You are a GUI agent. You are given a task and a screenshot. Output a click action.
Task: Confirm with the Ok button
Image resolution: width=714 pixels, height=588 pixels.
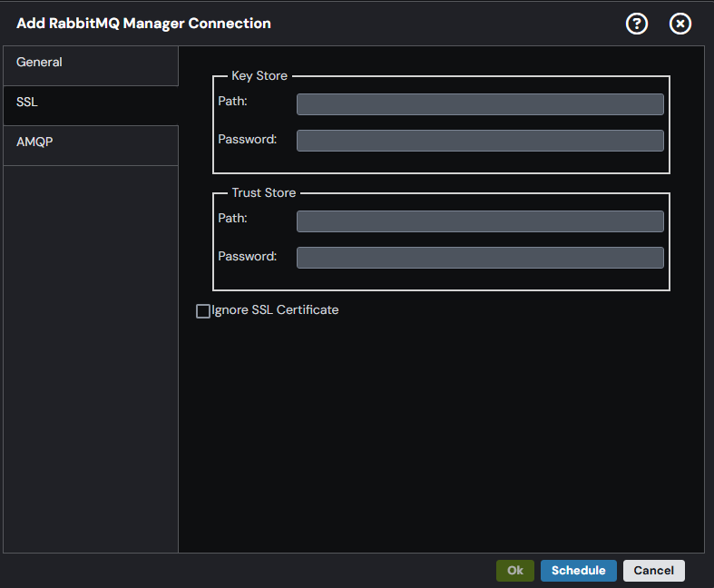(x=515, y=571)
